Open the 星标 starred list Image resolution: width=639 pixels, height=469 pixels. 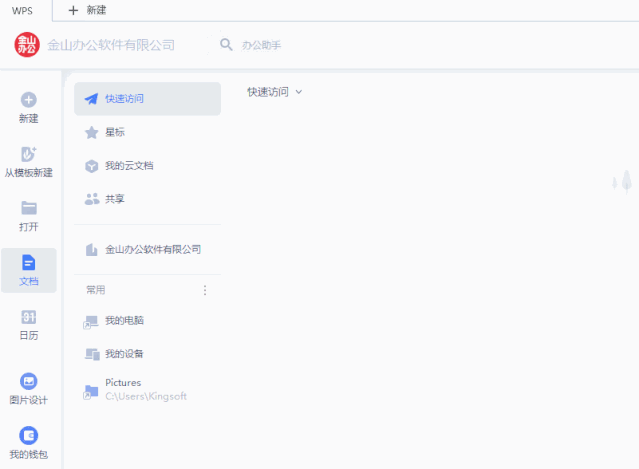pyautogui.click(x=148, y=132)
